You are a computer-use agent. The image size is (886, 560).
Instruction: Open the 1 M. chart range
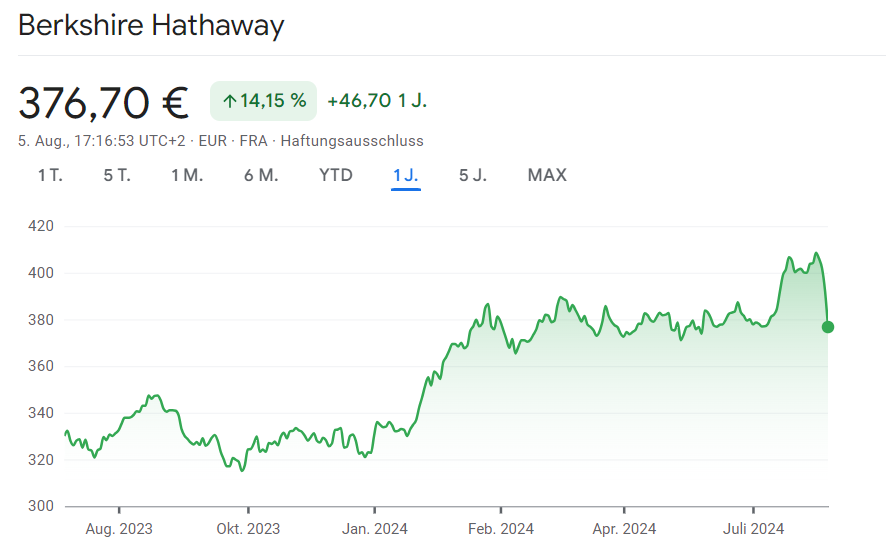[187, 175]
